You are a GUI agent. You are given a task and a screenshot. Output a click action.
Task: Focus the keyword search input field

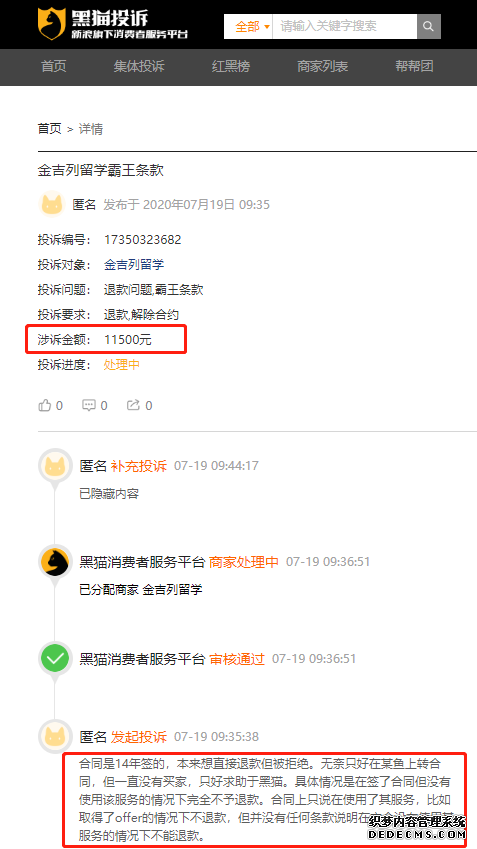click(344, 26)
